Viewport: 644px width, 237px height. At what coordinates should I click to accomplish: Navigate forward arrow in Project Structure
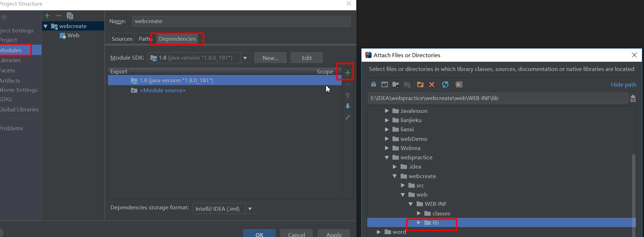tap(4, 17)
